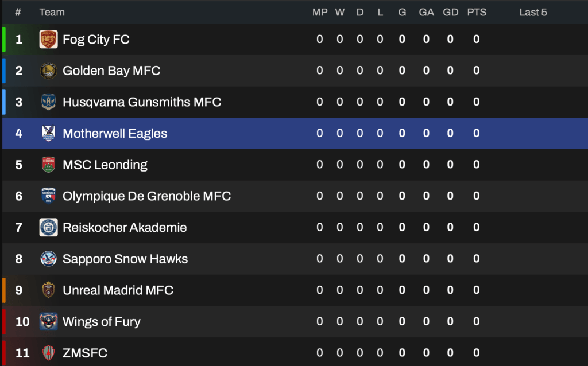Open the Fog City FC team name
Screen dimensions: 588x366
pyautogui.click(x=96, y=40)
